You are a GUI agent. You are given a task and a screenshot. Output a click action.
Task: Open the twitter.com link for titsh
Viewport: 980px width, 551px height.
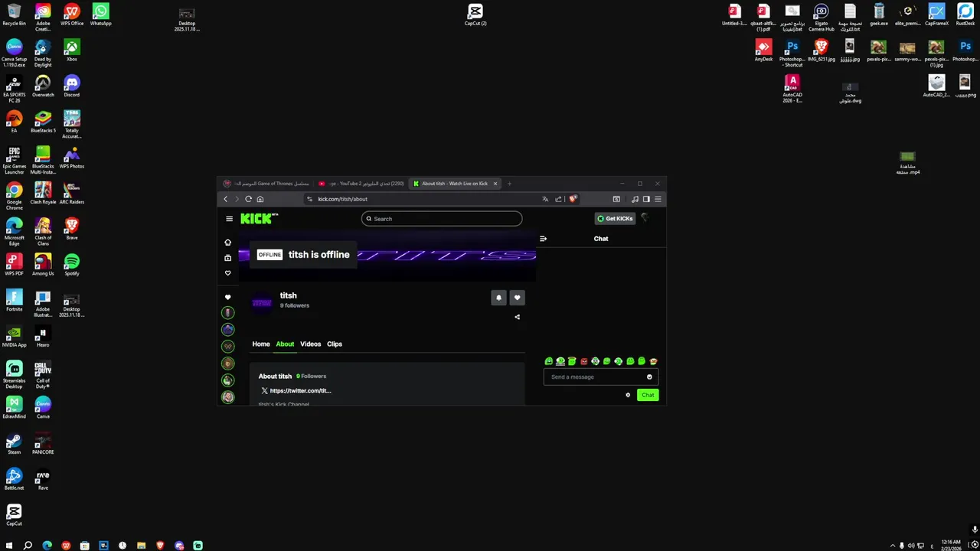click(x=300, y=391)
